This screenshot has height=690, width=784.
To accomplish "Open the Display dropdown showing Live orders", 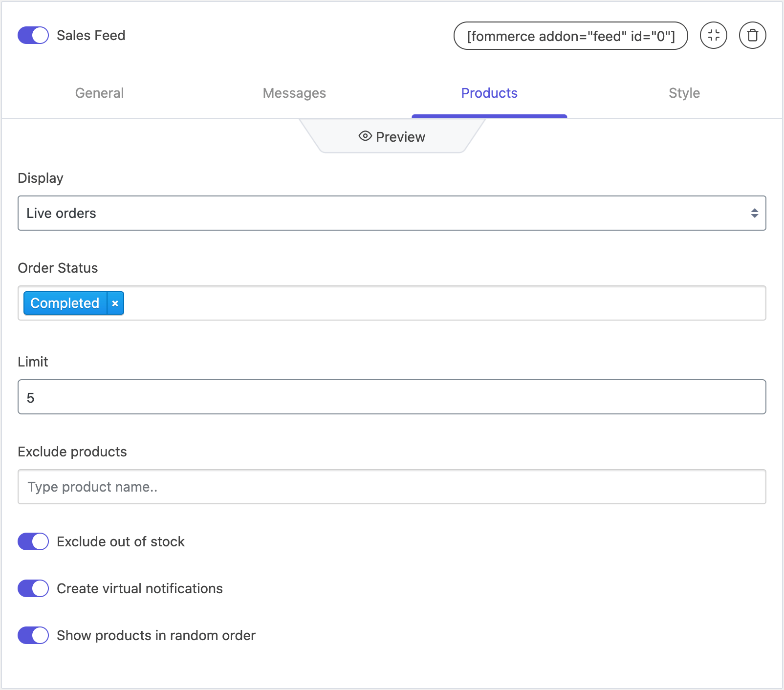I will pyautogui.click(x=392, y=213).
